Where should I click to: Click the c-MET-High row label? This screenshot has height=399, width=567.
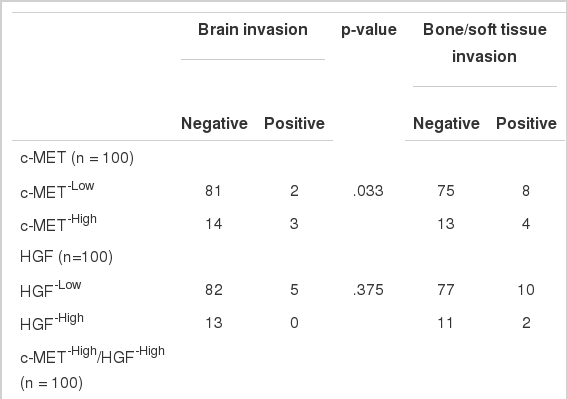pos(59,223)
